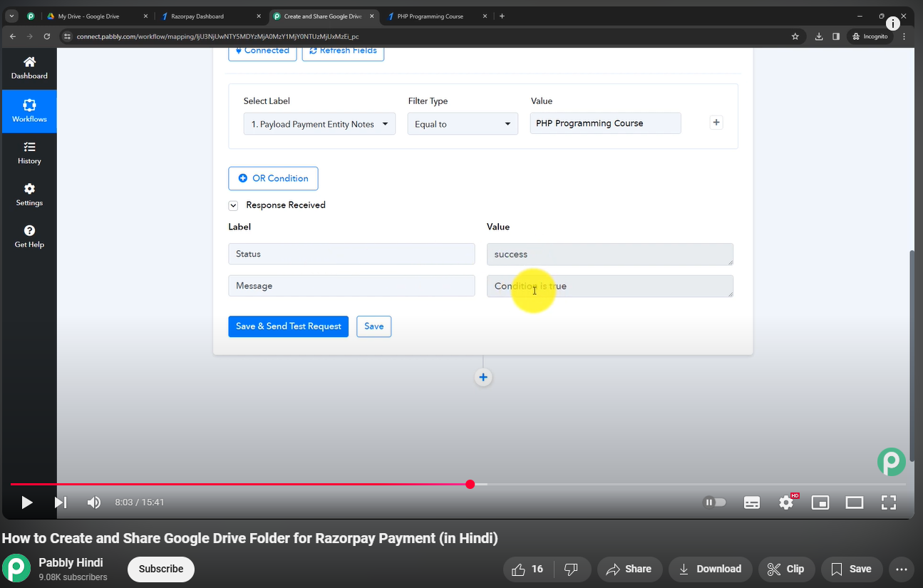The height and width of the screenshot is (588, 923).
Task: Download the video
Action: 711,569
